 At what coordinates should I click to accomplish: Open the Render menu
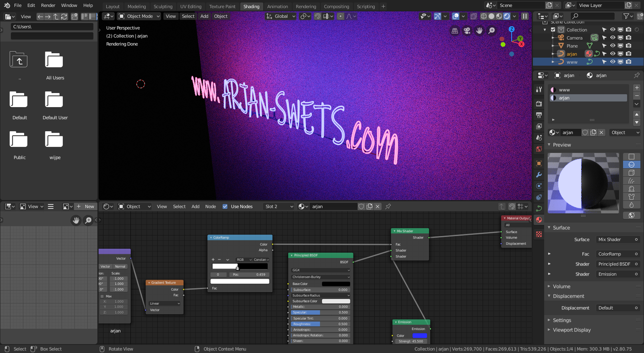[48, 5]
